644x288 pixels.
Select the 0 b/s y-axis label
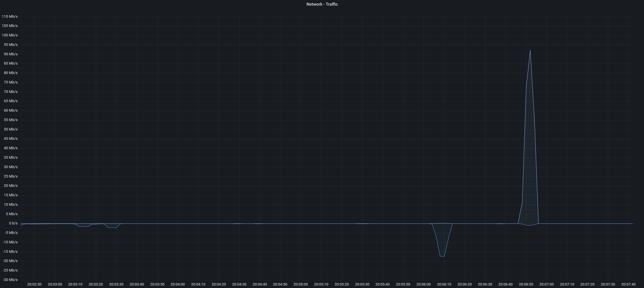13,223
